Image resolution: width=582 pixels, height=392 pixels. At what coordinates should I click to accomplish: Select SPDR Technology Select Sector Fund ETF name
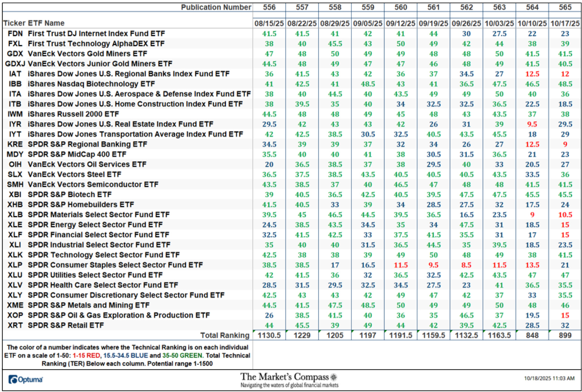103,255
